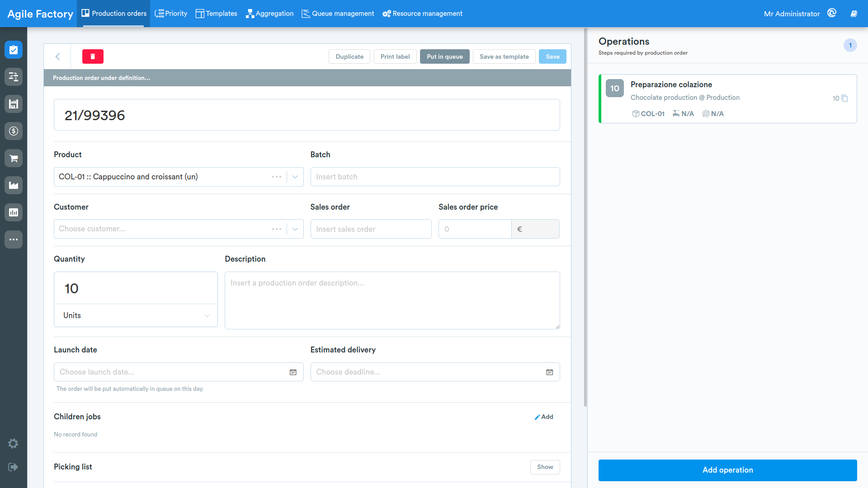The image size is (868, 488).
Task: Add a children job
Action: click(x=544, y=417)
